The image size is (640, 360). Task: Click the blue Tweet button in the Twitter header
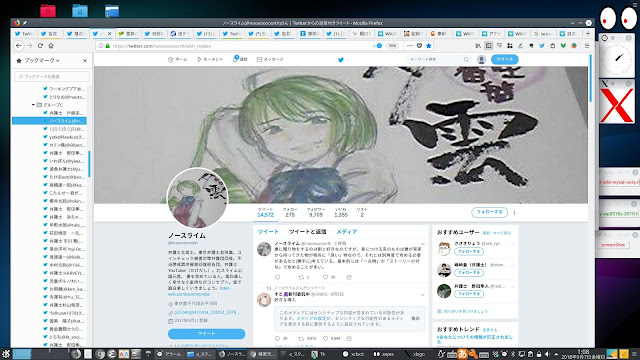(x=504, y=60)
